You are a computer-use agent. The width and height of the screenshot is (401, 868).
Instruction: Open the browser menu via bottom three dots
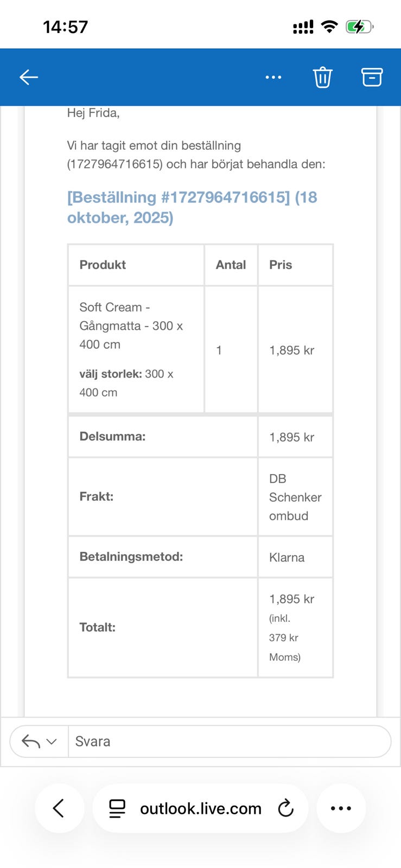point(341,808)
